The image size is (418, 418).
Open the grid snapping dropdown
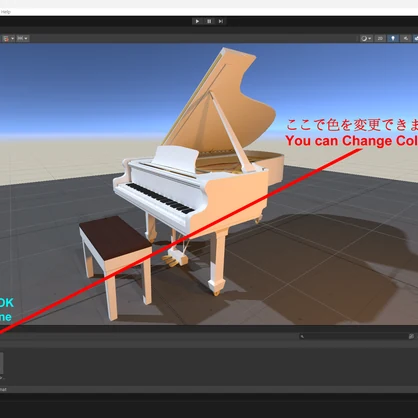(23, 38)
